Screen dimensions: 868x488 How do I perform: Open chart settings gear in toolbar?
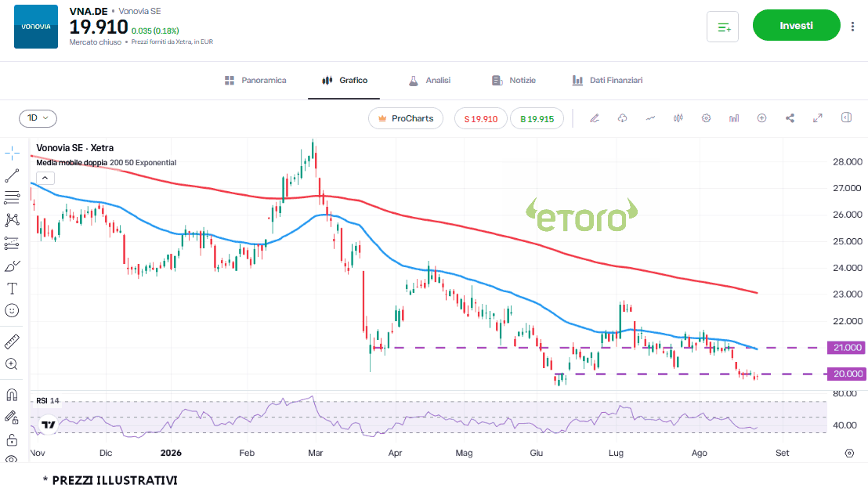(x=706, y=117)
